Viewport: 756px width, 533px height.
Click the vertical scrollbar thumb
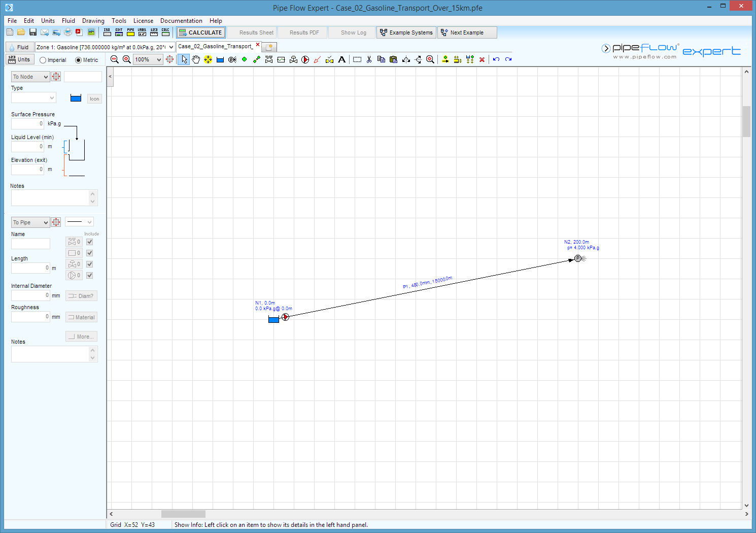[746, 121]
